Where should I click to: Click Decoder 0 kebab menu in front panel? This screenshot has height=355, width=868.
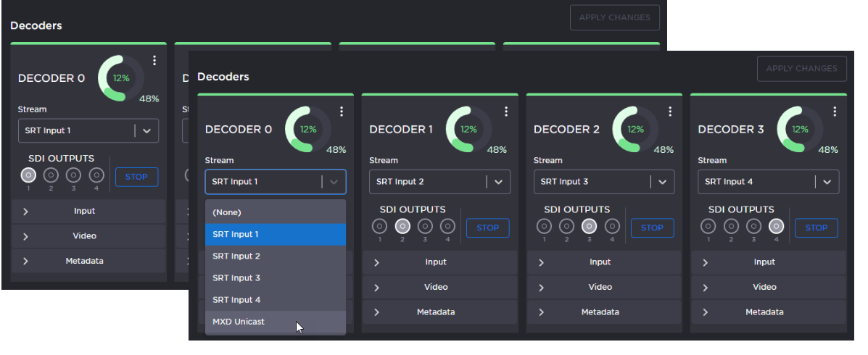342,112
